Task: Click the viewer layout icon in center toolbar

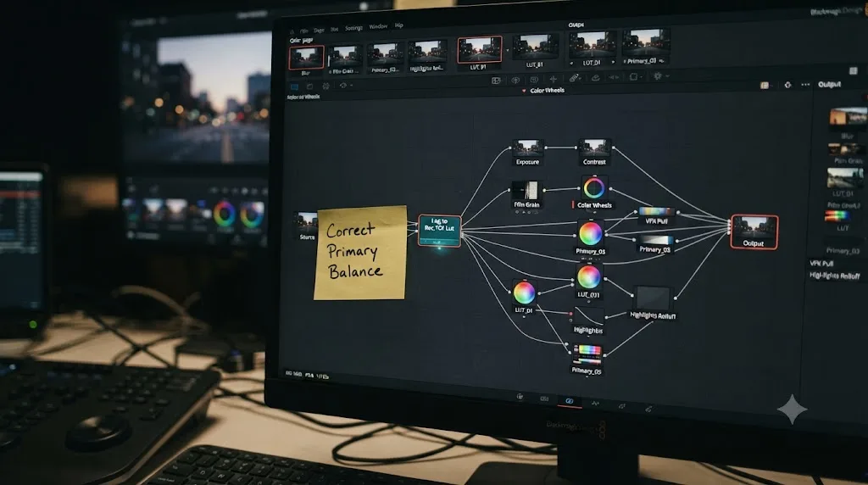Action: 496,81
